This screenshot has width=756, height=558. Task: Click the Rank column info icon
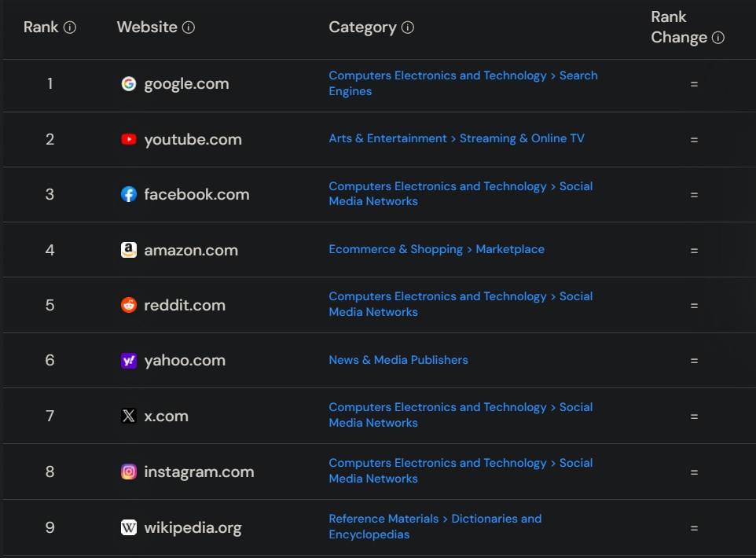tap(70, 28)
